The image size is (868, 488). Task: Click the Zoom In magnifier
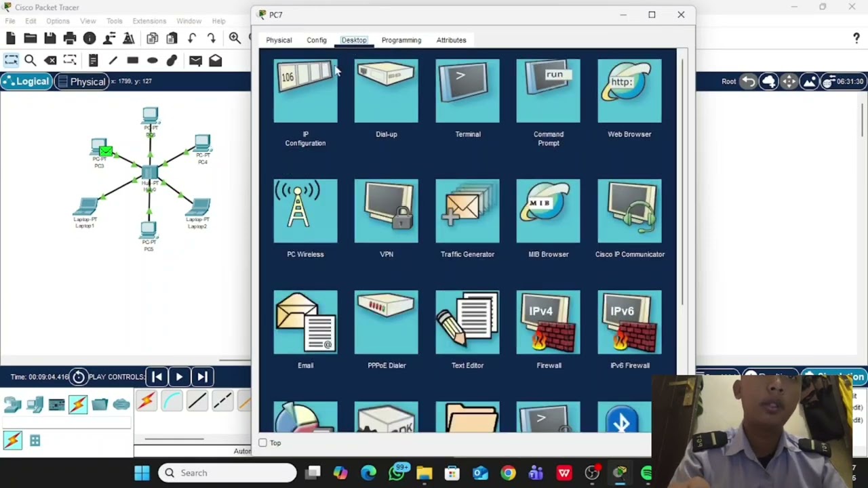point(235,39)
